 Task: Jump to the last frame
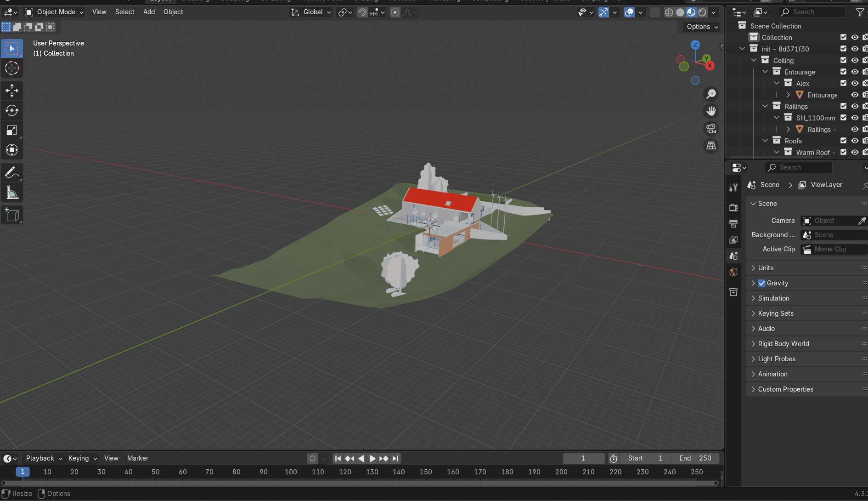click(x=395, y=458)
